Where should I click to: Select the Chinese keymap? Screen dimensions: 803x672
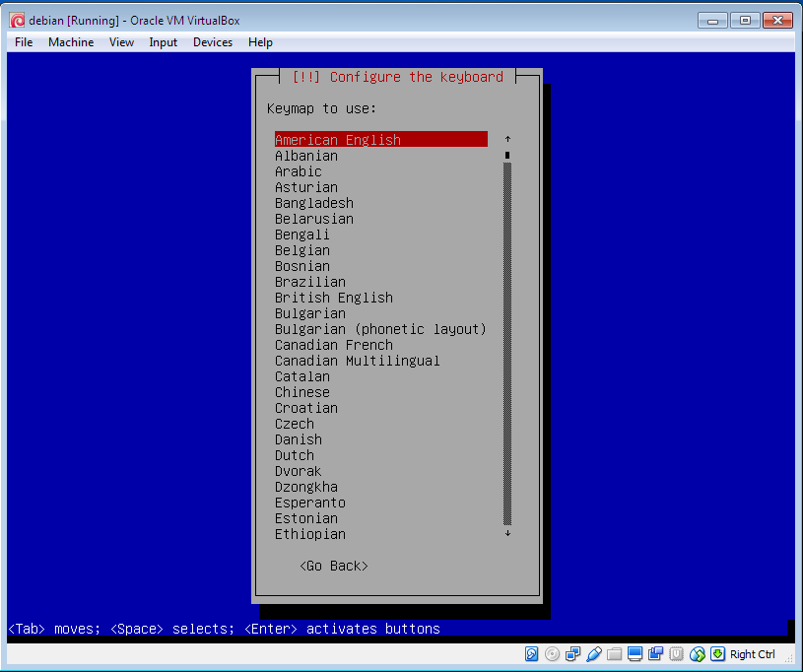(302, 392)
